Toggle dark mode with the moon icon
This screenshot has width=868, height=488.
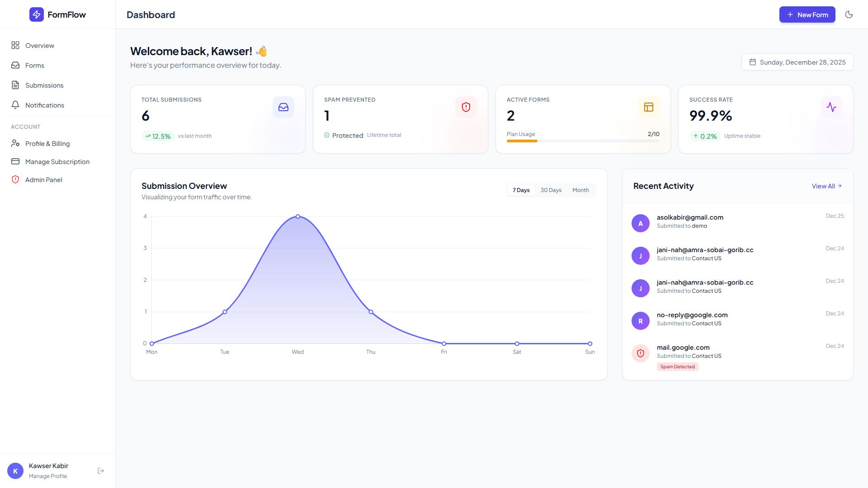tap(849, 14)
